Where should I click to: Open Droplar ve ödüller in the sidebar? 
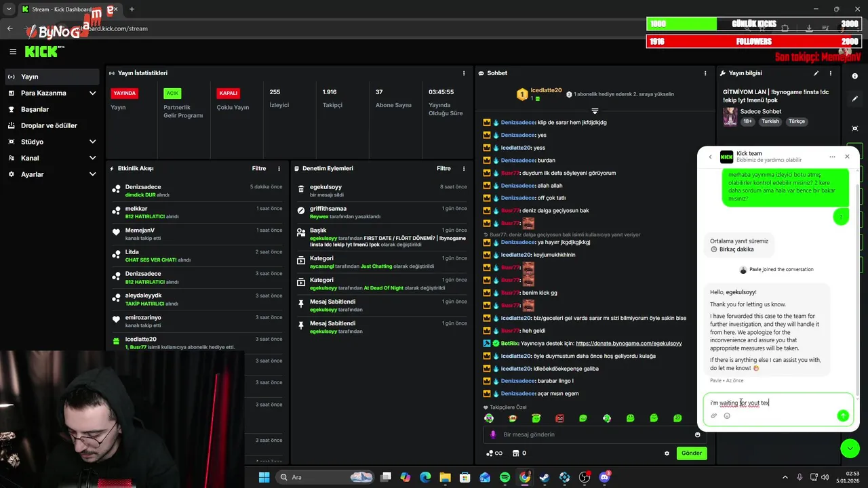(x=52, y=125)
